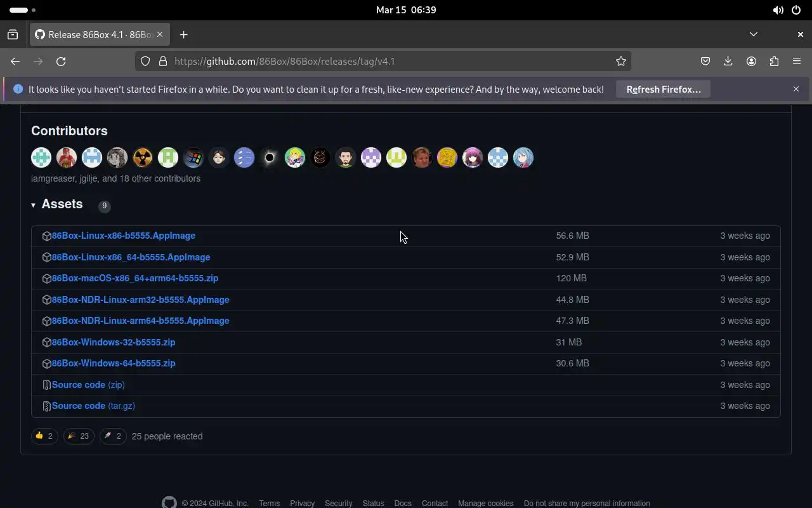Open the Terms footer link

pos(269,504)
